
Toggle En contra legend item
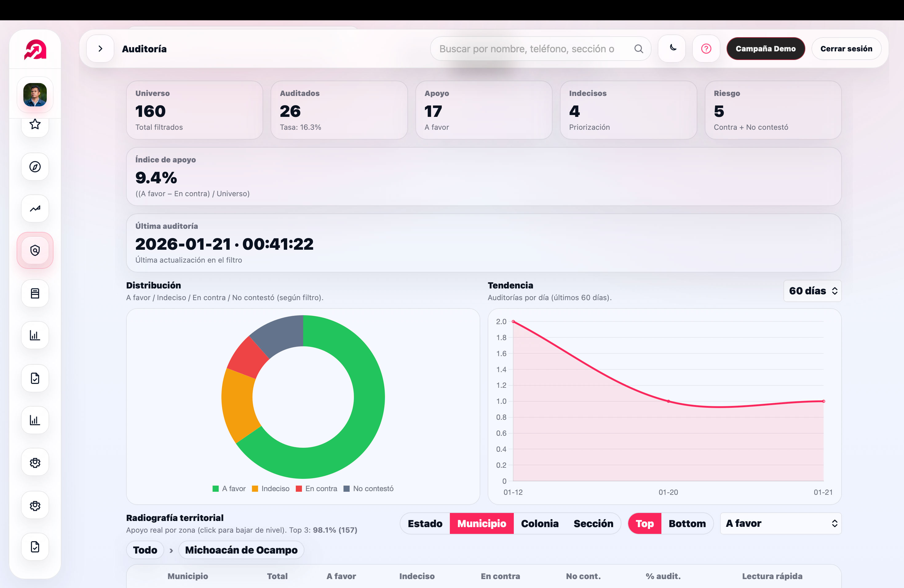pyautogui.click(x=316, y=489)
